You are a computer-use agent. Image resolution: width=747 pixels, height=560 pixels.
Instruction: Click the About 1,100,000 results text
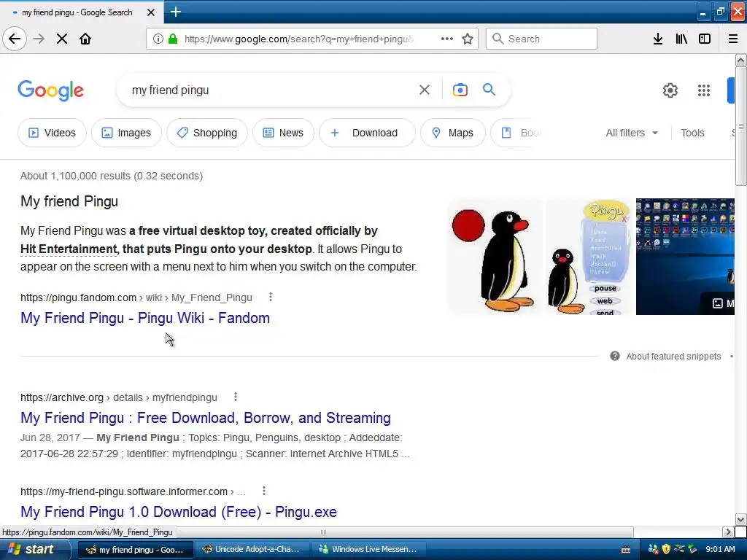point(112,176)
